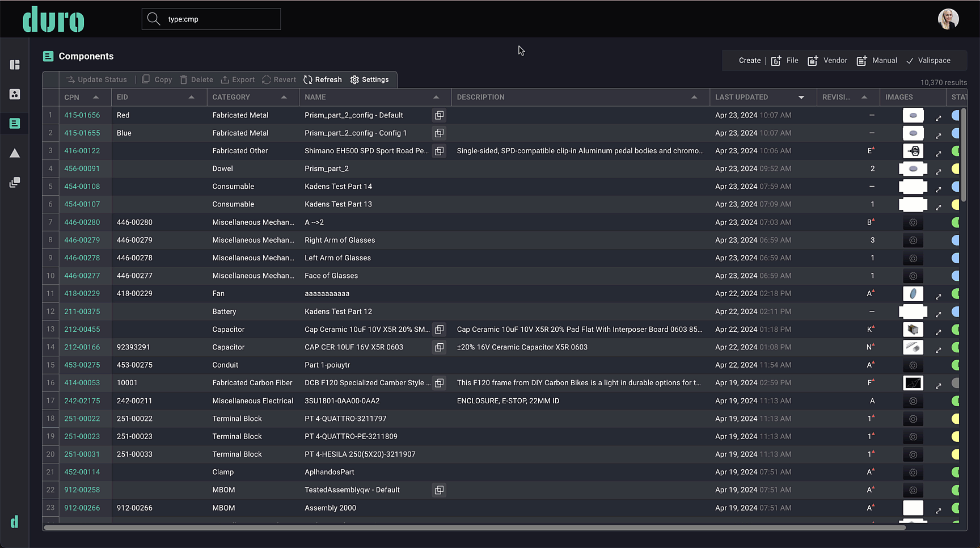Refresh the components table
Image resolution: width=980 pixels, height=548 pixels.
tap(323, 79)
